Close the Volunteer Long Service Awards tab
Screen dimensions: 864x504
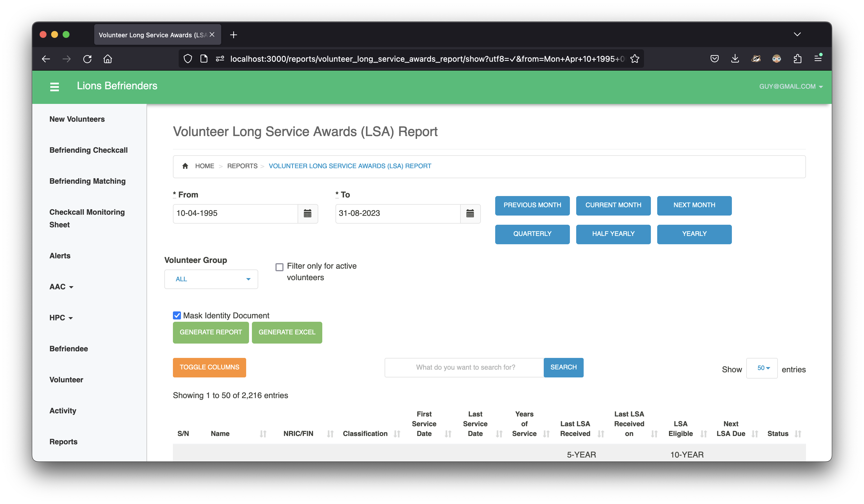tap(212, 35)
